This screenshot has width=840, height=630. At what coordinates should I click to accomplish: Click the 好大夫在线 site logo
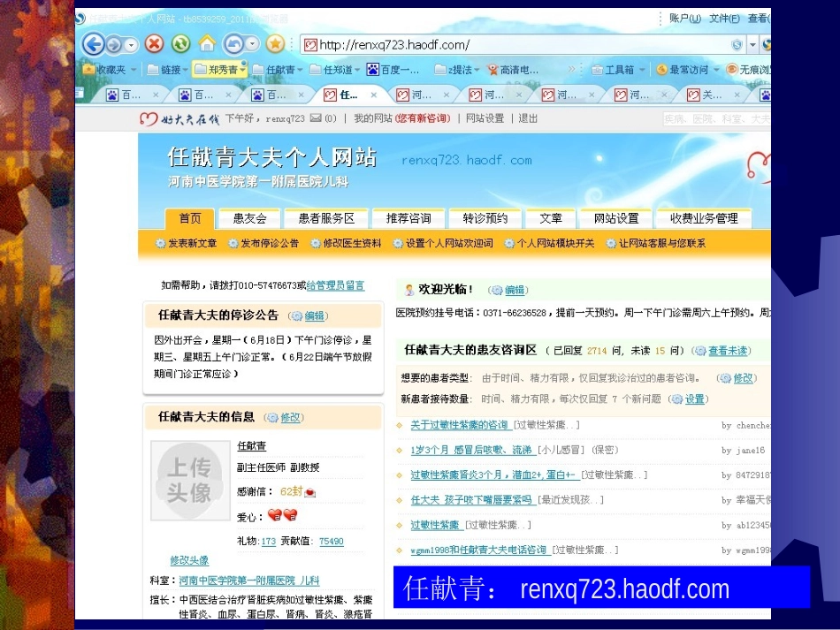tap(179, 118)
